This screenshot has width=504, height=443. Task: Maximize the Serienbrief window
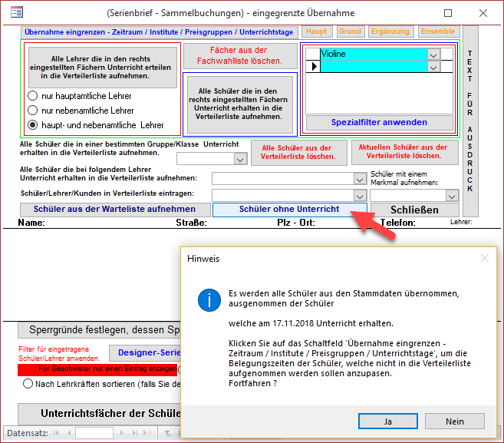[448, 13]
